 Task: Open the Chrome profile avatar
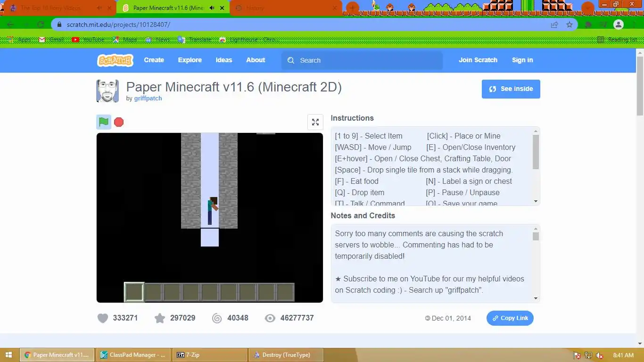tap(619, 25)
